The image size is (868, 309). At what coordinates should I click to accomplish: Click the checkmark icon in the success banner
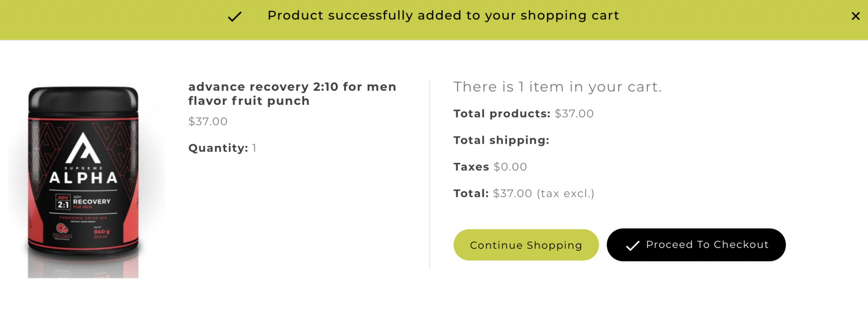pyautogui.click(x=235, y=17)
